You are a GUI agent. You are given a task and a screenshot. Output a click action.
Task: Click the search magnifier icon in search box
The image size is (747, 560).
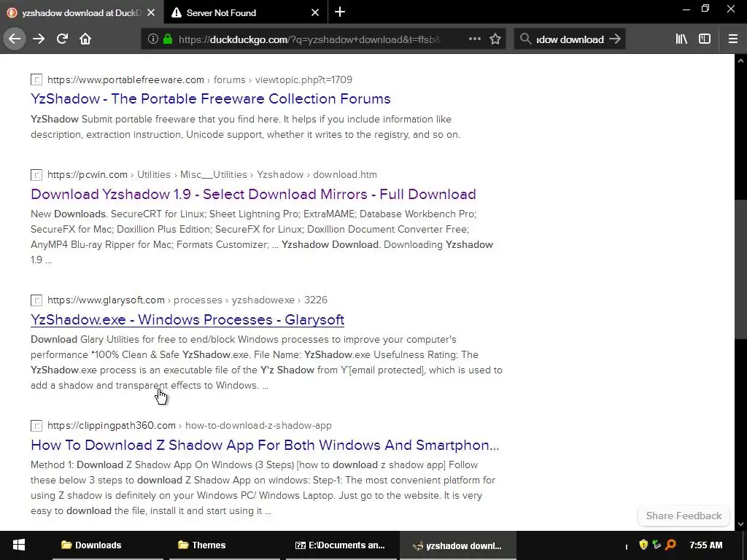[x=525, y=39]
